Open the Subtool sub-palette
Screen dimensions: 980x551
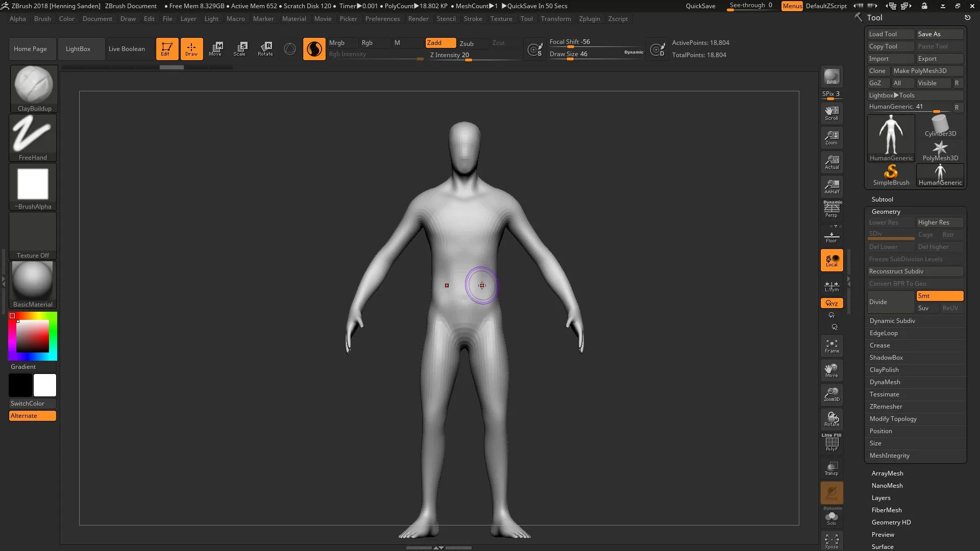(882, 199)
